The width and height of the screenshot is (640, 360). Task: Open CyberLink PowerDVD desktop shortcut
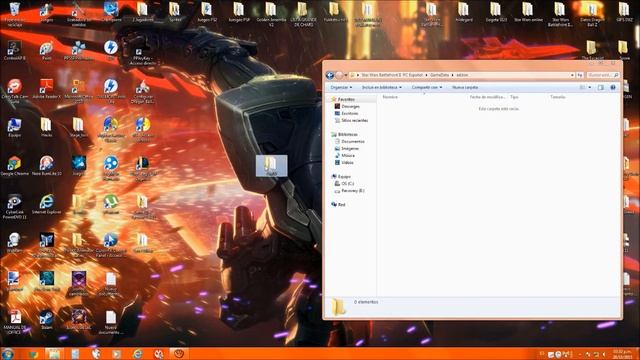pyautogui.click(x=15, y=206)
